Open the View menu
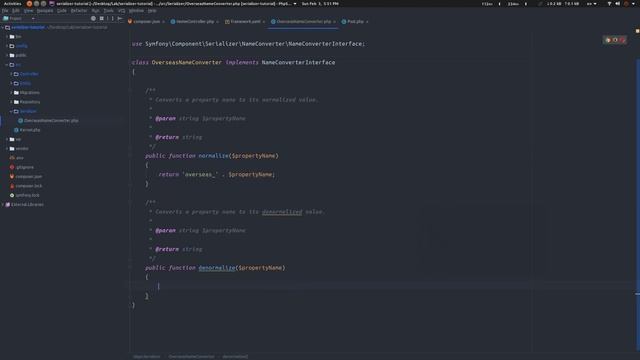This screenshot has width=640, height=360. point(28,11)
